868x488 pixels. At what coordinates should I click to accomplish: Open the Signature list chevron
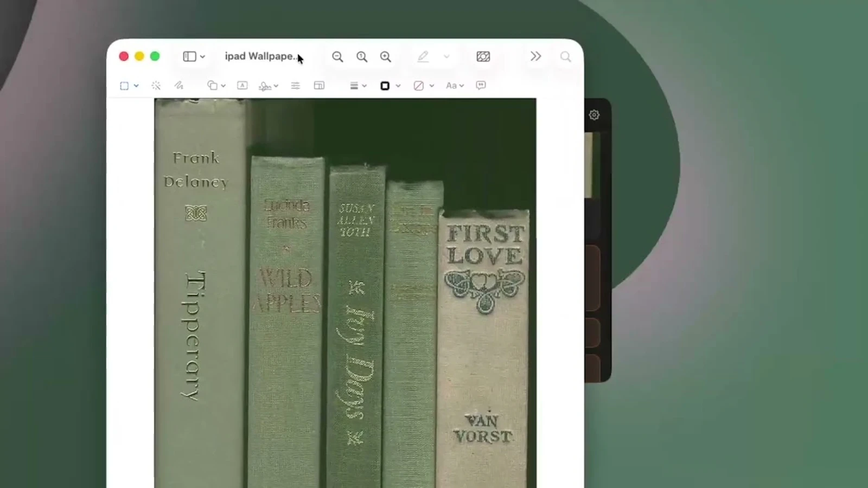point(276,86)
